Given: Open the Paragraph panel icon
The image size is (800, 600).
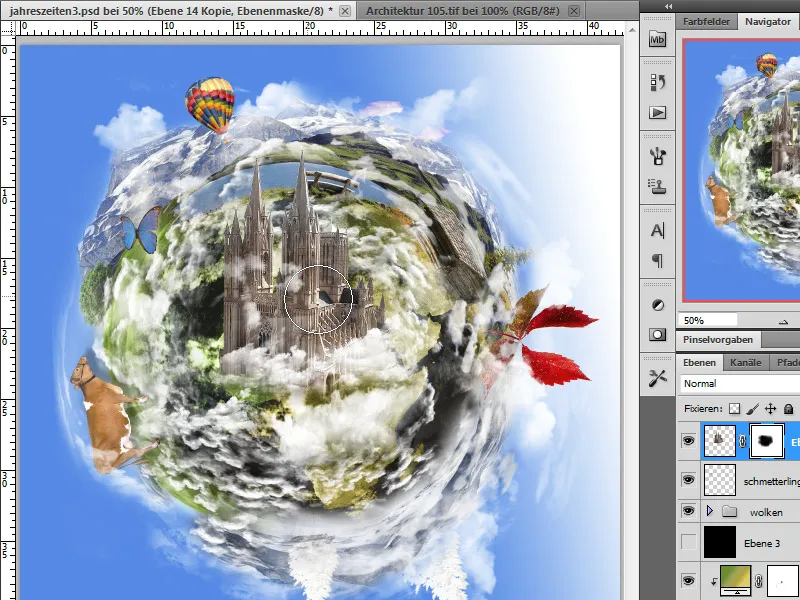Looking at the screenshot, I should [657, 261].
